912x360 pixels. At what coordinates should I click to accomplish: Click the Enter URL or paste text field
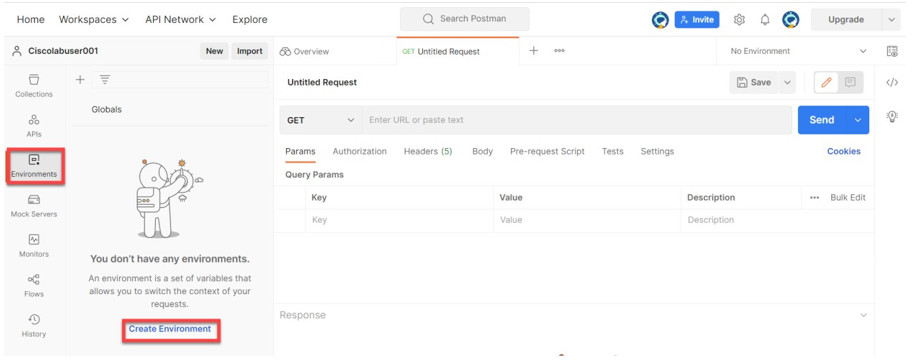pos(577,120)
